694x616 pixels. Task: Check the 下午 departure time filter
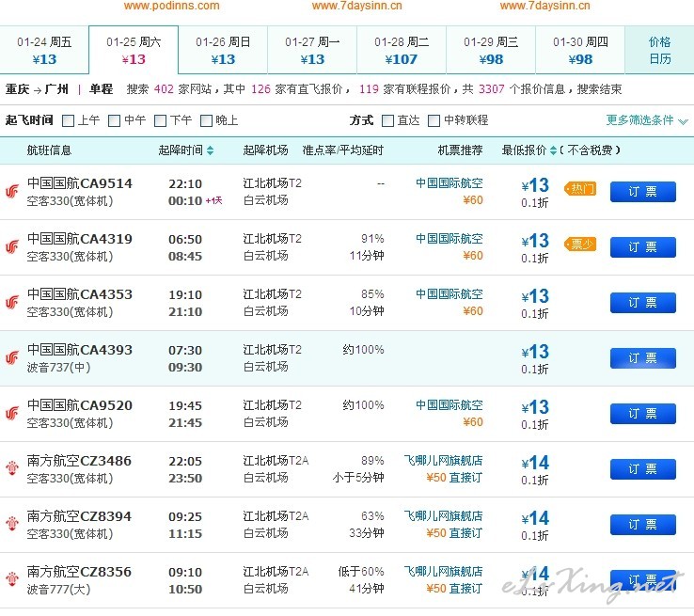160,120
